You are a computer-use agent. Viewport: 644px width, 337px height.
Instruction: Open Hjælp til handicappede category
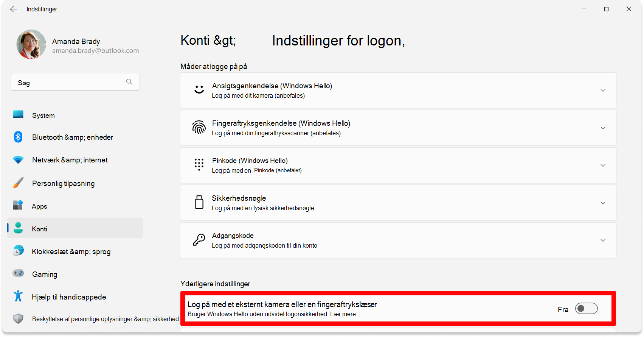click(x=69, y=297)
